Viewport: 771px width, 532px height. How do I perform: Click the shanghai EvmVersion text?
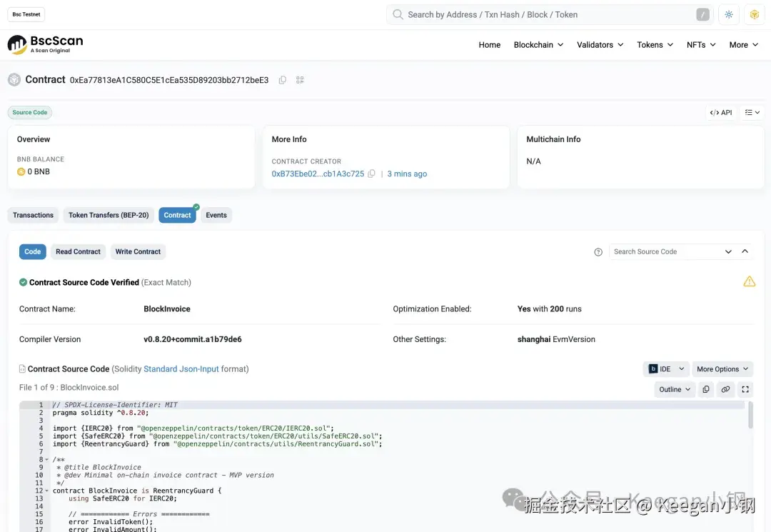point(556,339)
